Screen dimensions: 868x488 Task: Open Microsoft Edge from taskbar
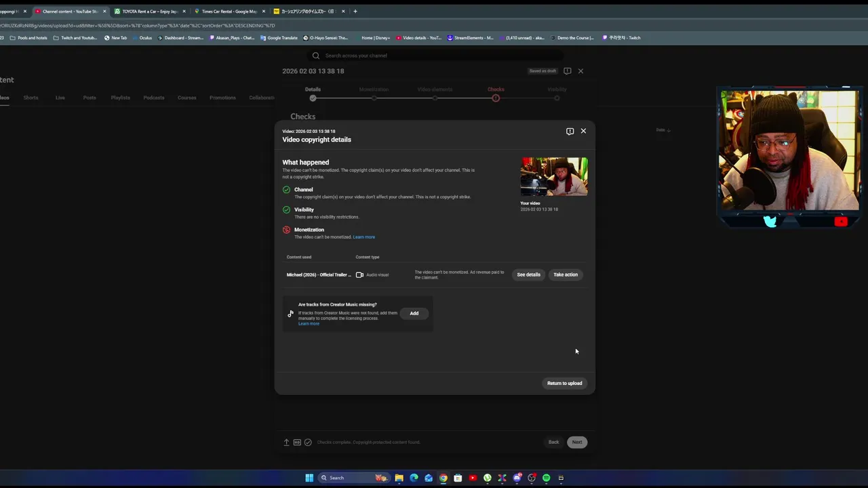(414, 478)
